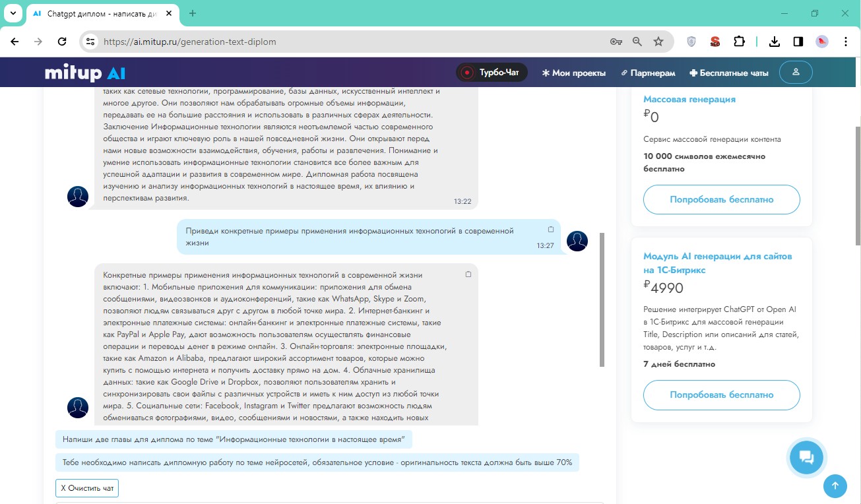This screenshot has height=504, width=861.
Task: Open the browser extensions puzzle icon
Action: point(739,42)
